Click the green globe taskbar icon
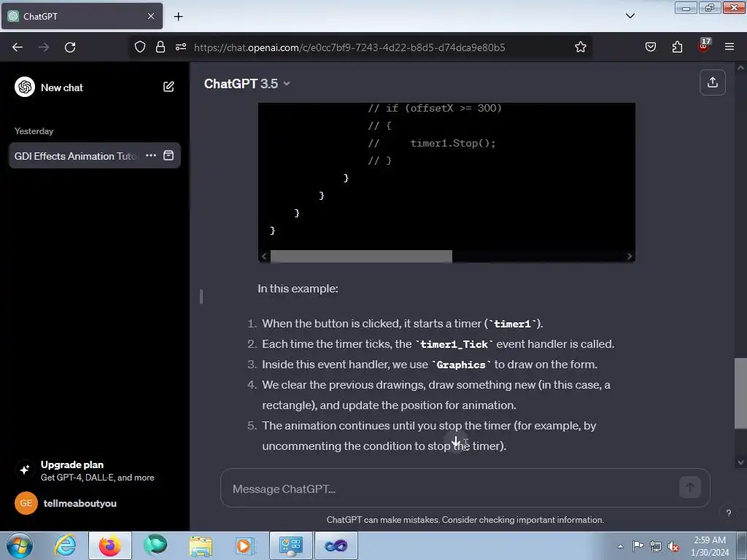Viewport: 747px width, 560px height. [155, 545]
